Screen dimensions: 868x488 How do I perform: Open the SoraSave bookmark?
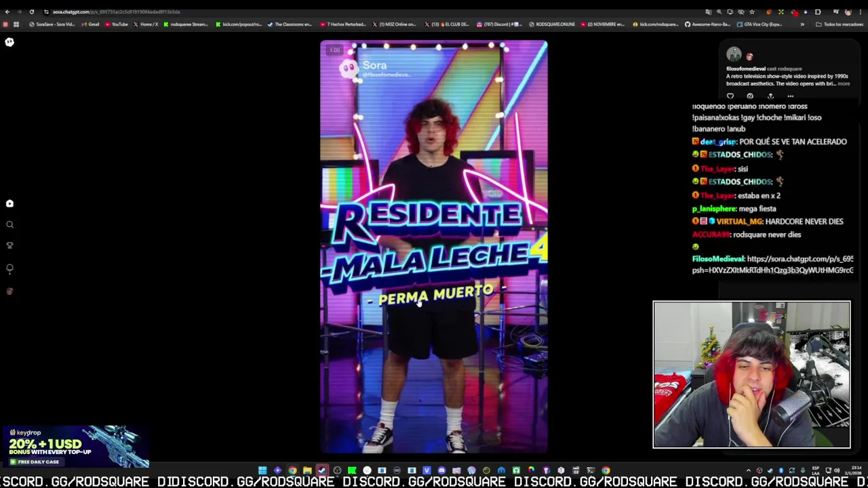click(x=52, y=24)
